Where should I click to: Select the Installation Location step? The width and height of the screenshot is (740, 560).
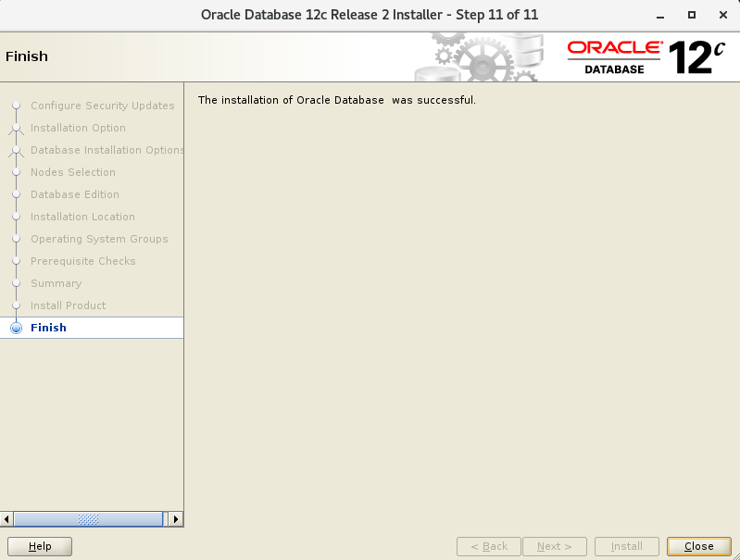point(82,217)
